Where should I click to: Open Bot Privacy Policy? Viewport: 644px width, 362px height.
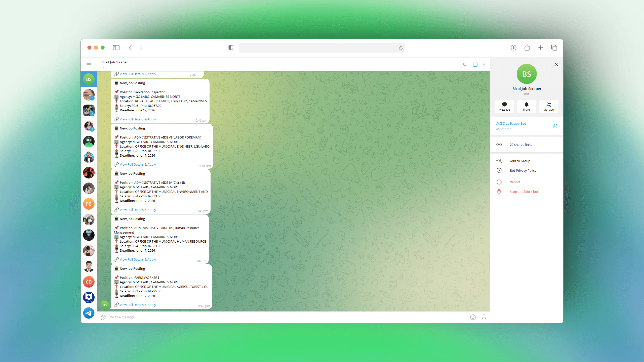pyautogui.click(x=527, y=170)
